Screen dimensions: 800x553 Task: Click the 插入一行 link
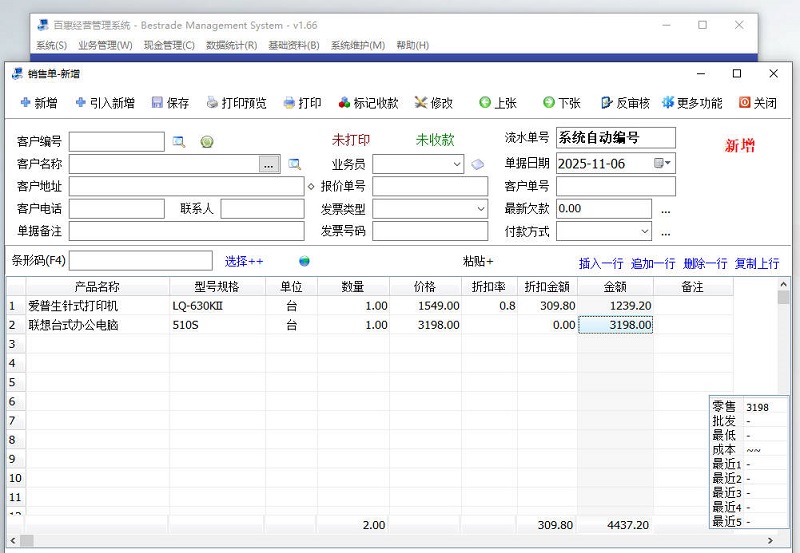(x=601, y=263)
